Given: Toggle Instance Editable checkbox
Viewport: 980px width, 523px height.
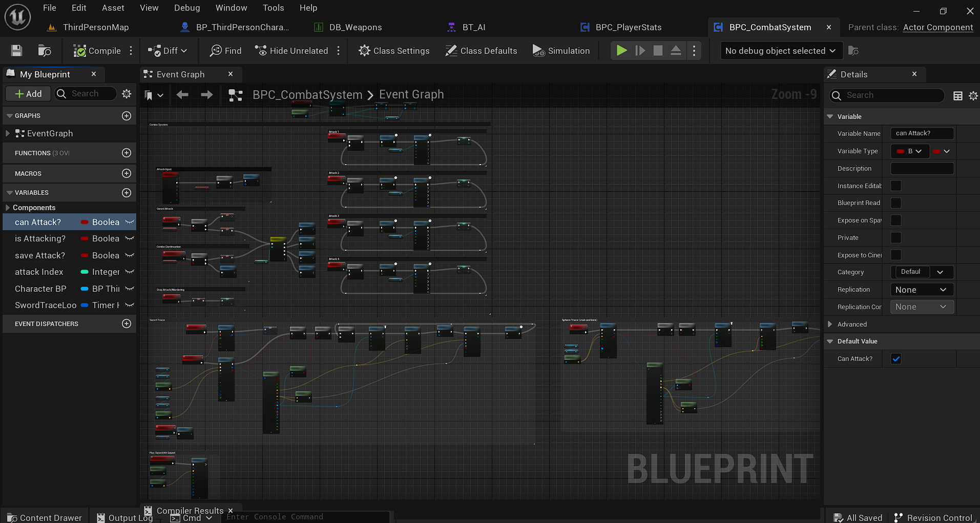Looking at the screenshot, I should [x=896, y=186].
